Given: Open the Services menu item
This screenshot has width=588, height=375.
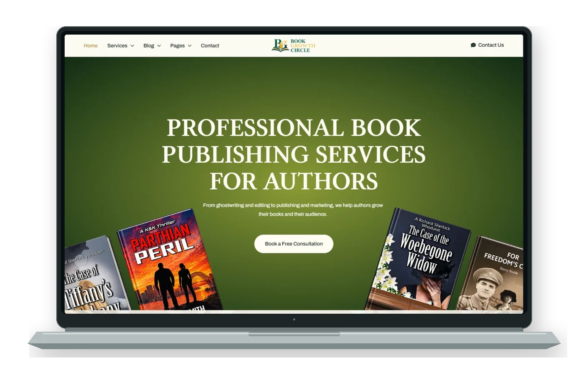Looking at the screenshot, I should [117, 46].
